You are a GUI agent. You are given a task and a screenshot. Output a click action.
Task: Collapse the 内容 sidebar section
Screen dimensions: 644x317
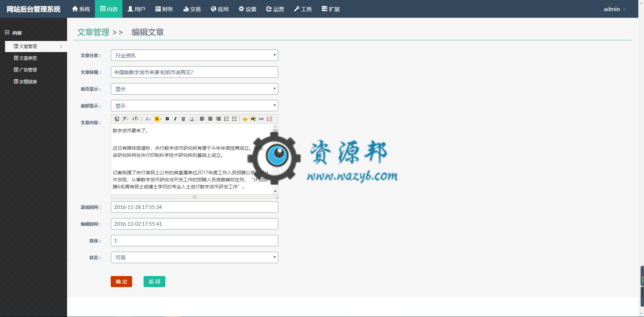tap(7, 33)
